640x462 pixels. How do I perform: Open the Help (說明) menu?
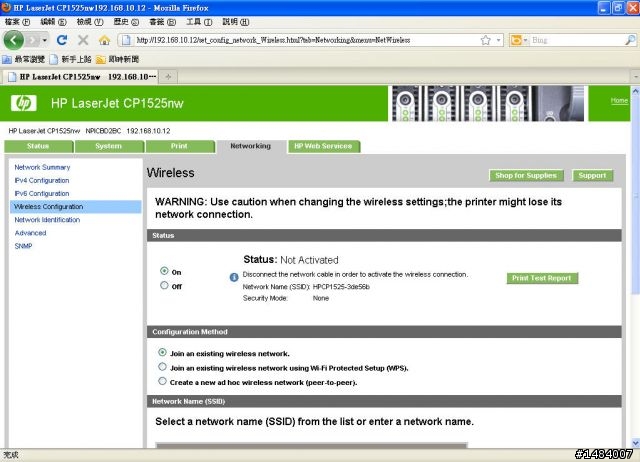point(236,22)
